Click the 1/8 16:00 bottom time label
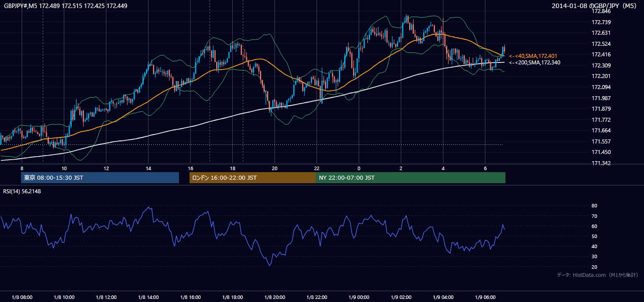 (190, 297)
